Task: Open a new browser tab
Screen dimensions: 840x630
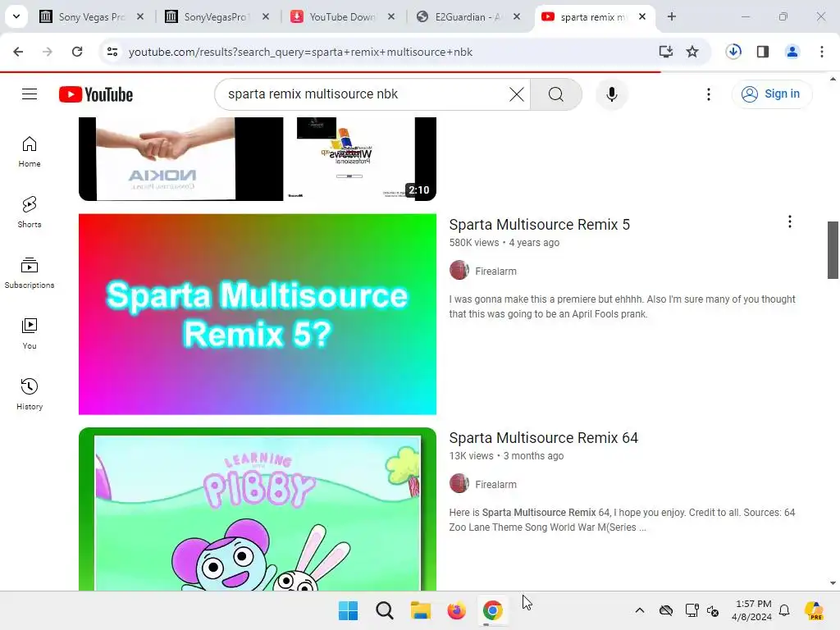Action: [x=671, y=16]
